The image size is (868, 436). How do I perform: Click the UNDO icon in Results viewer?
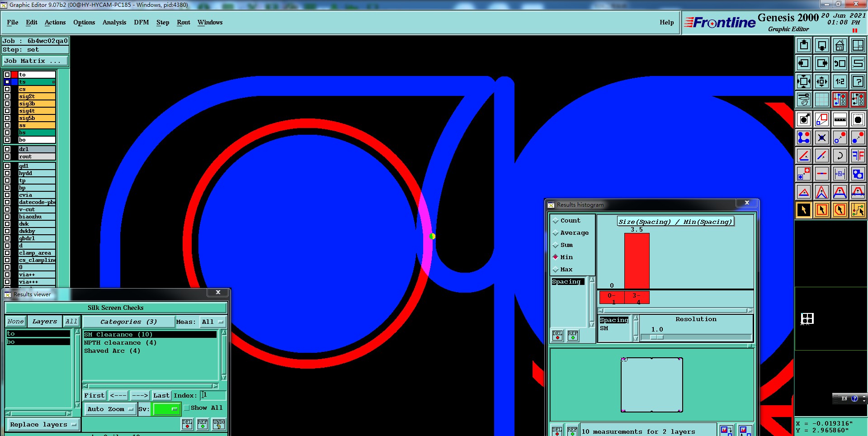pos(219,424)
